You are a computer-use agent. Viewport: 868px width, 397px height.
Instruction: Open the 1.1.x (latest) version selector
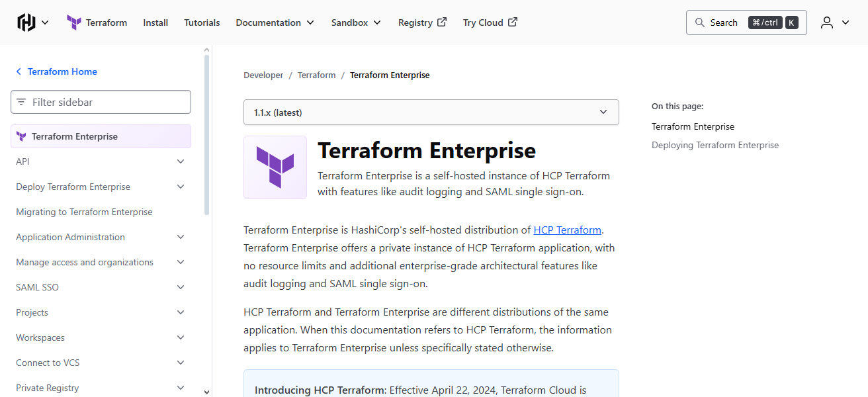pyautogui.click(x=431, y=112)
